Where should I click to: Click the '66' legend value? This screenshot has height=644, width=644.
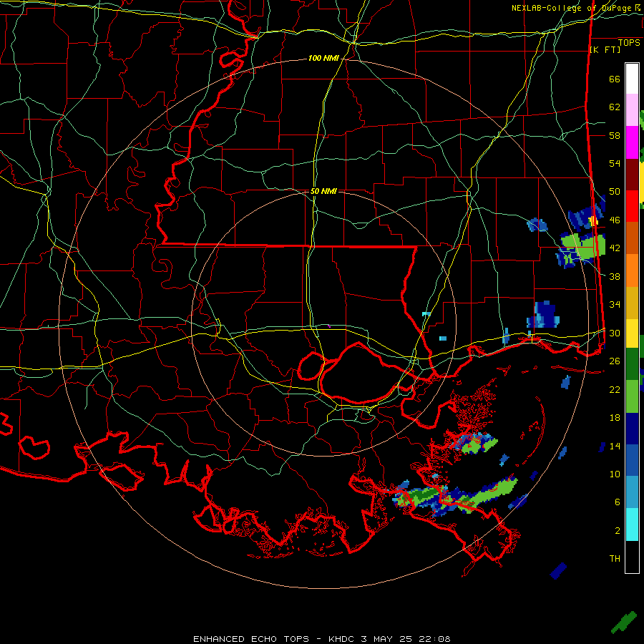[x=615, y=79]
